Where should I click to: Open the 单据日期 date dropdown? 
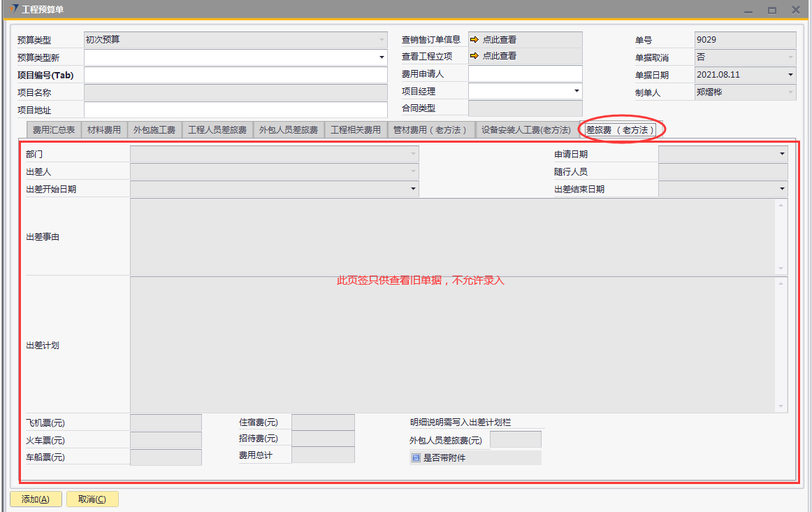click(790, 75)
